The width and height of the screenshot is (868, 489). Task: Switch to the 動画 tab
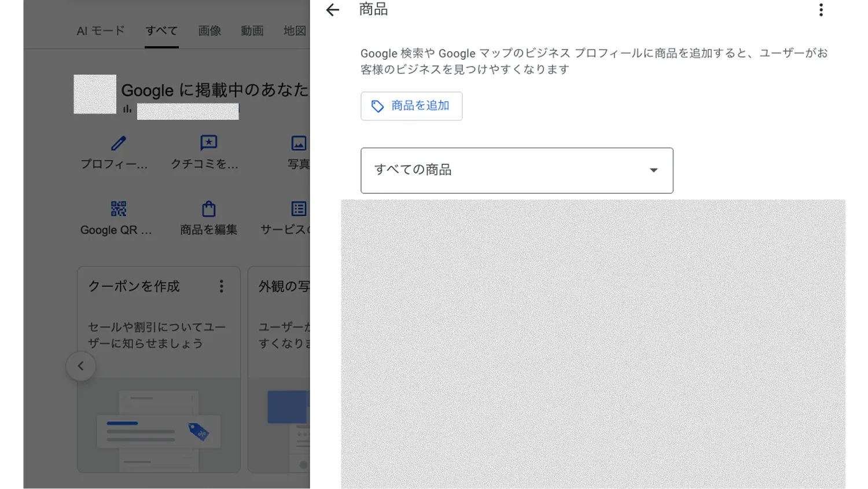click(x=252, y=31)
